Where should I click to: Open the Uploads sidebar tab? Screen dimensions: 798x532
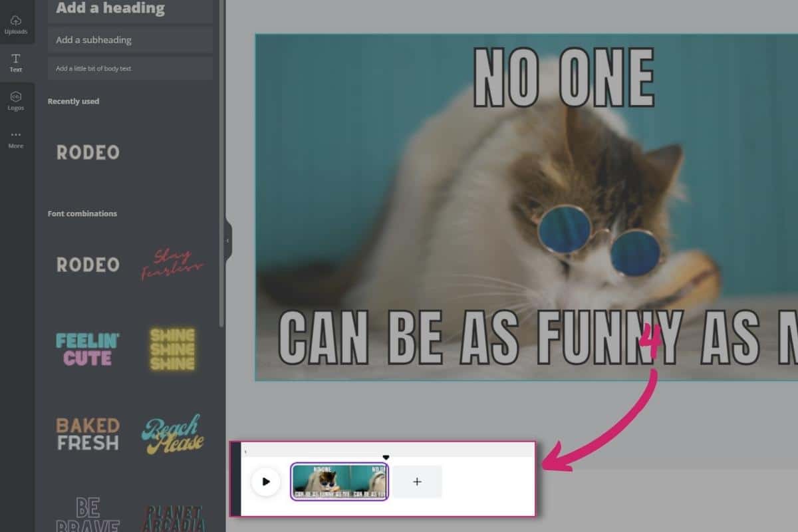[x=16, y=25]
